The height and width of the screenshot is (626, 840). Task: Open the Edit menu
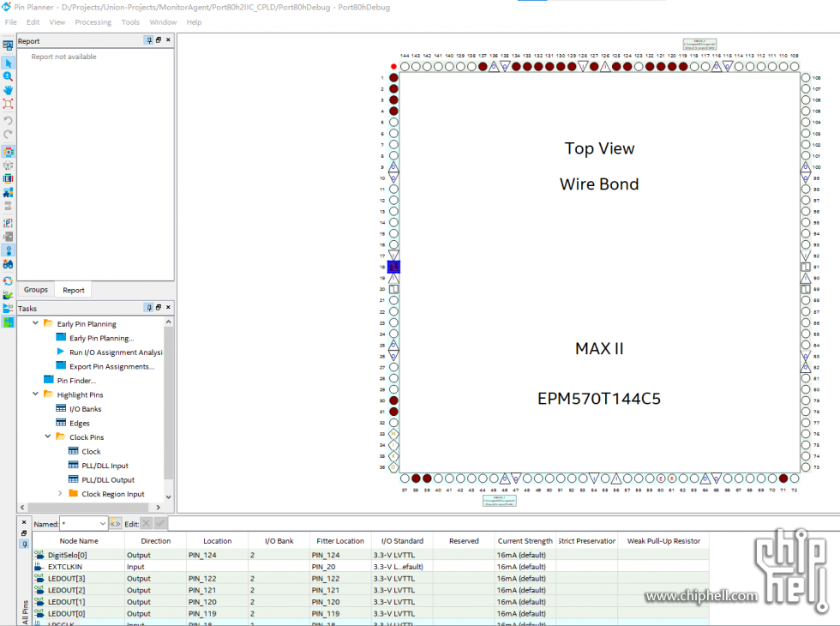pos(33,22)
